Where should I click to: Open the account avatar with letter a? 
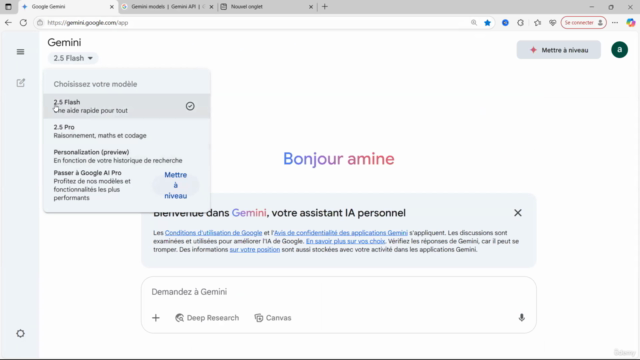619,50
